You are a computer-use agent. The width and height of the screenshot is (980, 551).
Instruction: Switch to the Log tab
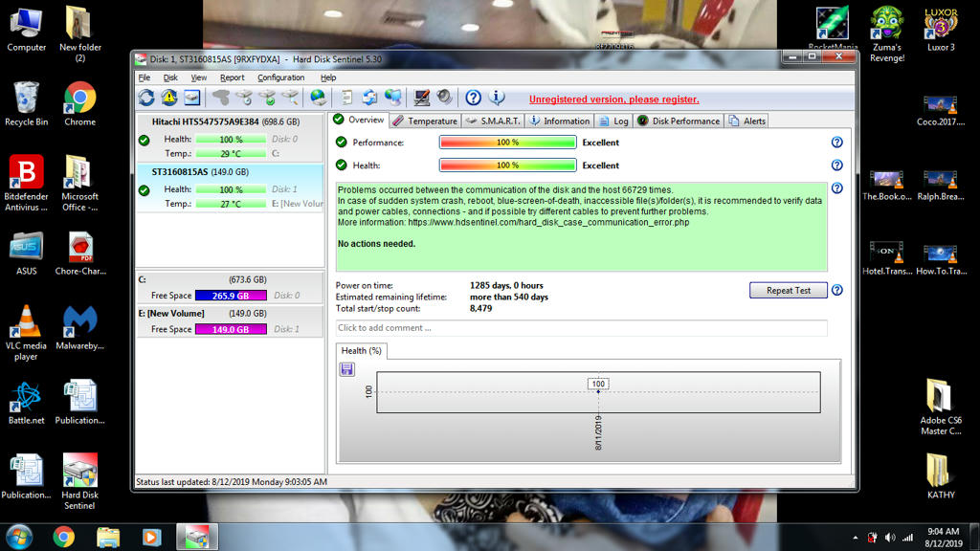[613, 121]
